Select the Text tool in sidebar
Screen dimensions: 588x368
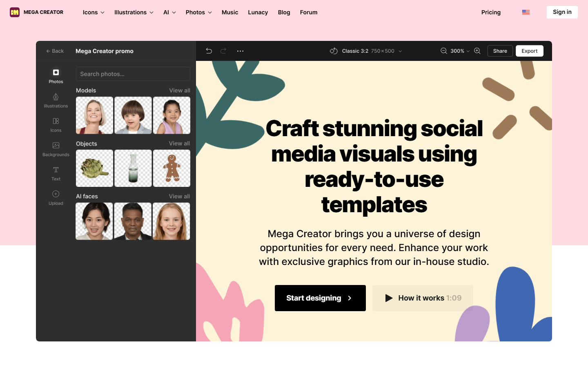click(x=56, y=173)
